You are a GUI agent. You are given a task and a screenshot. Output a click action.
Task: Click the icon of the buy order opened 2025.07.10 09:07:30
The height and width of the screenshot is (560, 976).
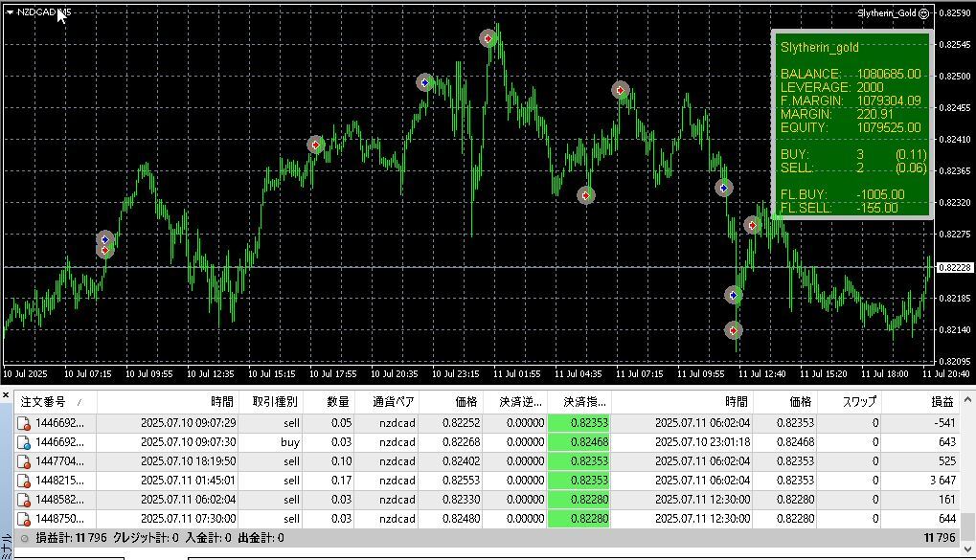tap(24, 443)
